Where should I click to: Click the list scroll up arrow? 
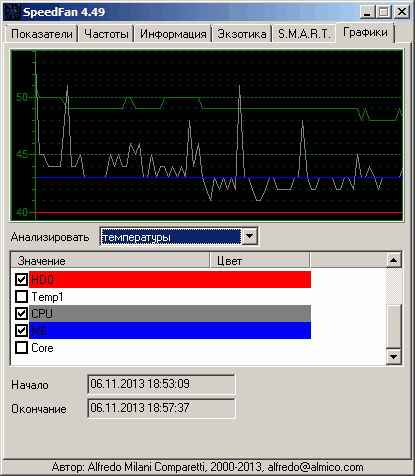[394, 260]
